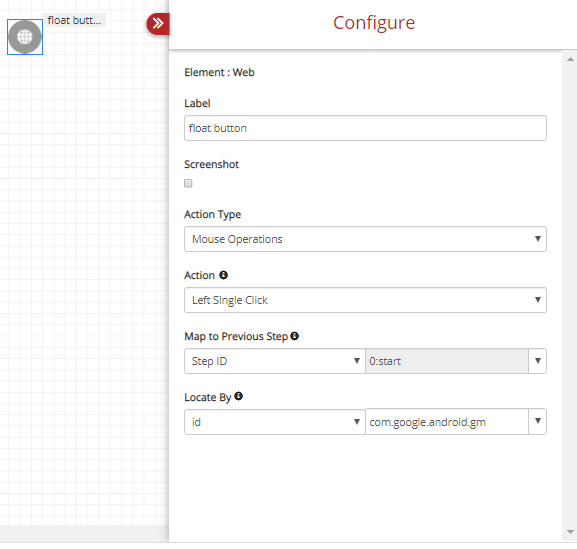Open the 0:start step value dropdown arrow
The width and height of the screenshot is (577, 549).
538,361
